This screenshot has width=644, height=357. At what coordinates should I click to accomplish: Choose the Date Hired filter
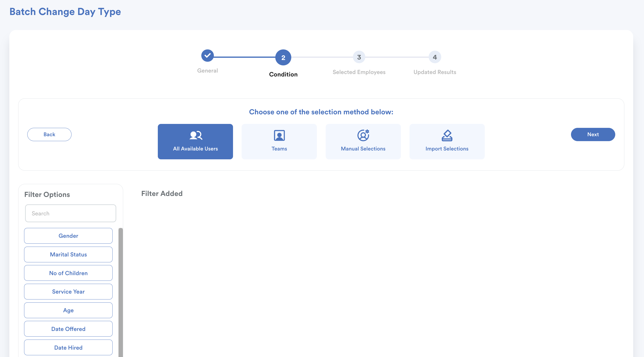(68, 347)
